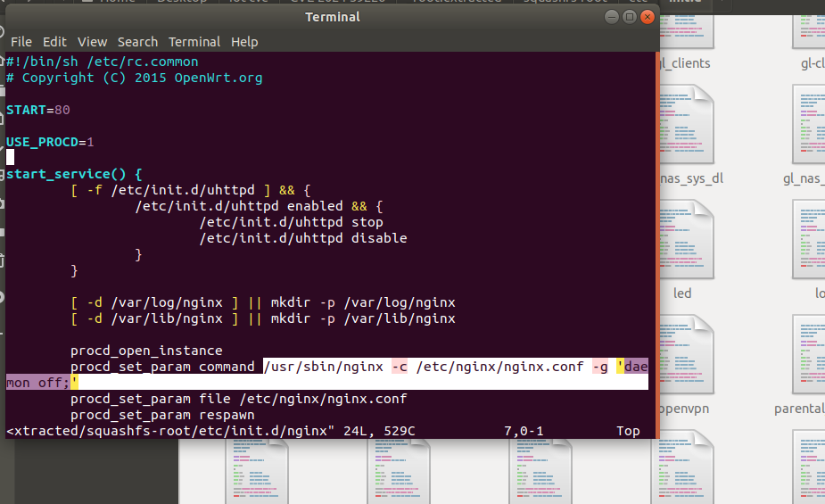Click the Terminal title bar text
825x504 pixels.
click(x=334, y=17)
